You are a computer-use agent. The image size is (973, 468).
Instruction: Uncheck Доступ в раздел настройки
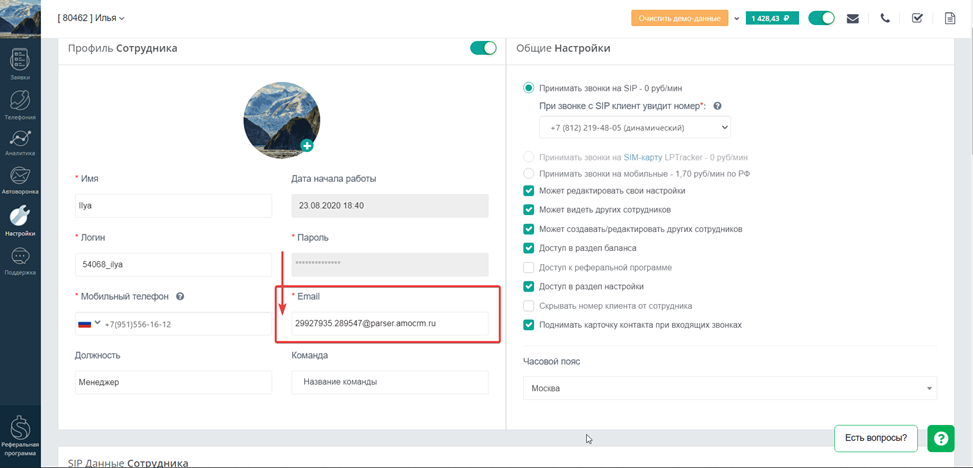pyautogui.click(x=529, y=287)
